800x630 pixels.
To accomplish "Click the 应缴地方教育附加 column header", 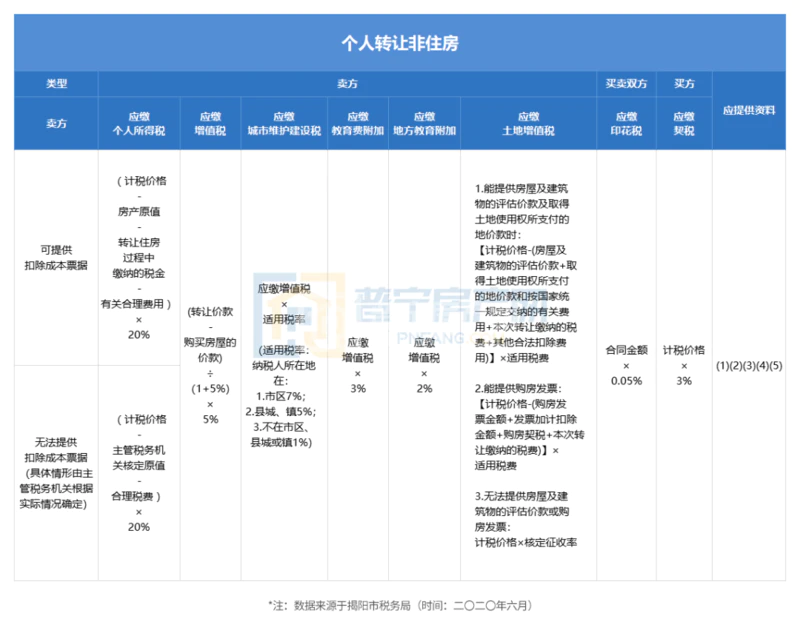I will click(424, 123).
